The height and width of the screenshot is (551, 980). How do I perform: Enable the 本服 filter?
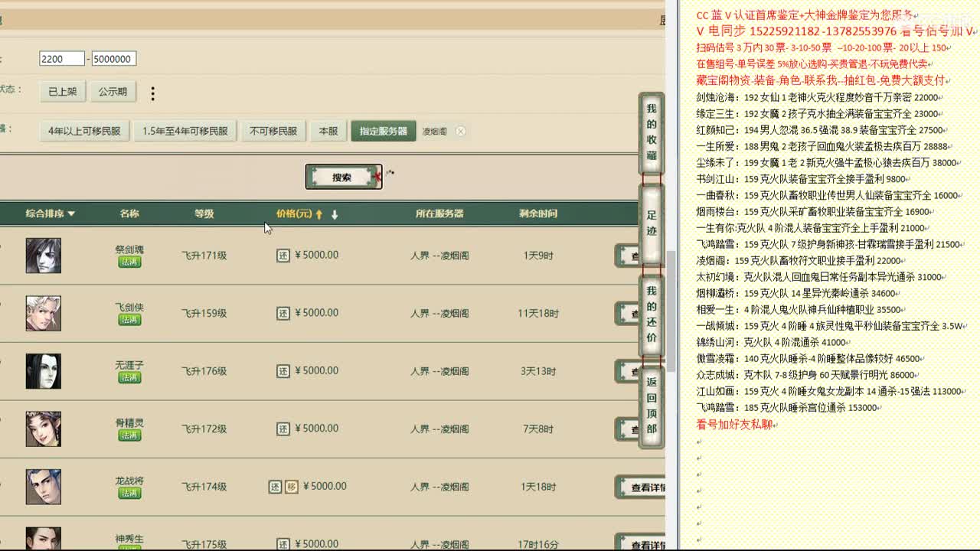point(328,130)
